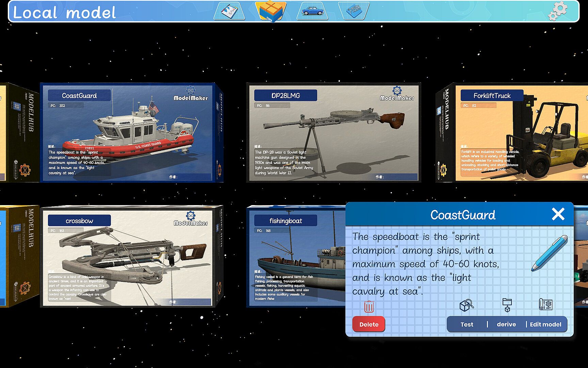Click the CoastGuard popup description text
The width and height of the screenshot is (588, 368).
(x=426, y=264)
